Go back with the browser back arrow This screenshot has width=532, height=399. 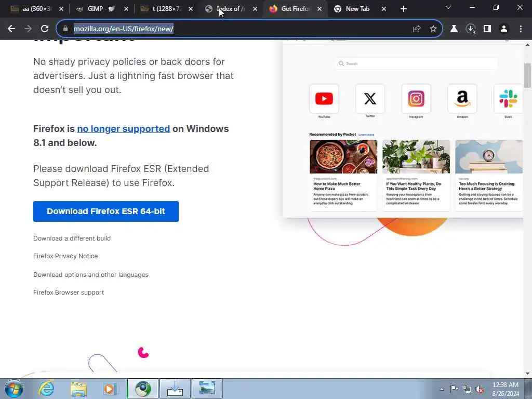pyautogui.click(x=11, y=29)
